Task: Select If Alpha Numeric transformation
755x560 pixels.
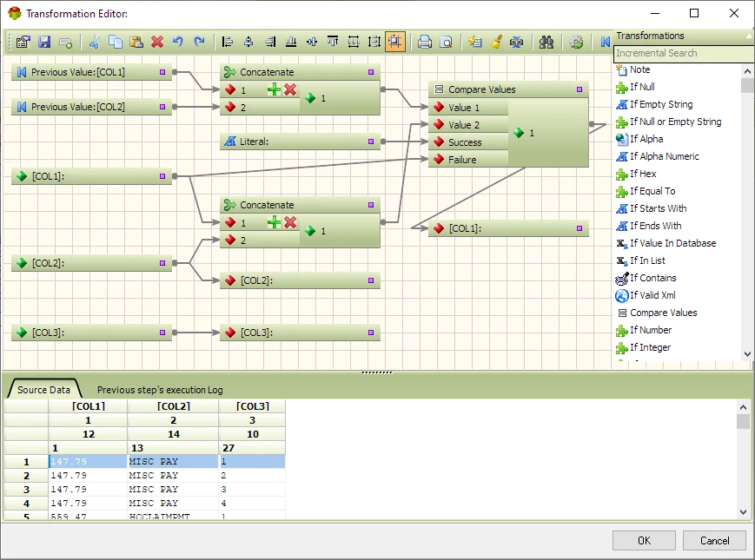Action: (x=664, y=156)
